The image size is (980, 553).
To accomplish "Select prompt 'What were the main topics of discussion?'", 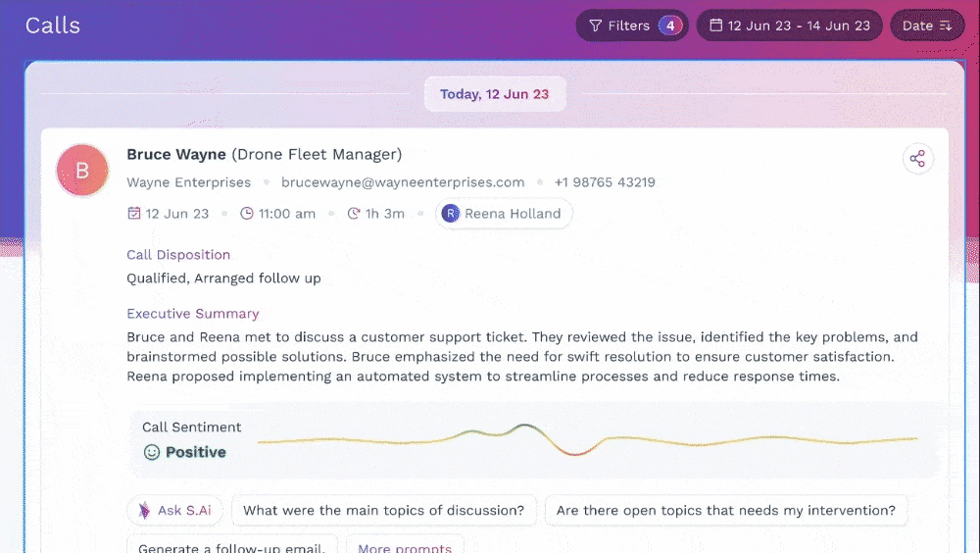I will pyautogui.click(x=384, y=511).
